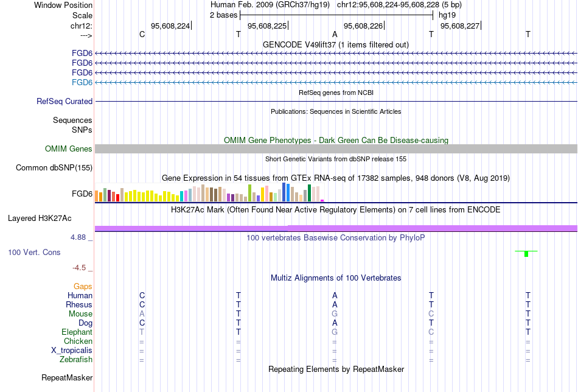Viewport: 578px width, 392px height.
Task: Click the bright blue GTEx expression bar
Action: pos(288,192)
